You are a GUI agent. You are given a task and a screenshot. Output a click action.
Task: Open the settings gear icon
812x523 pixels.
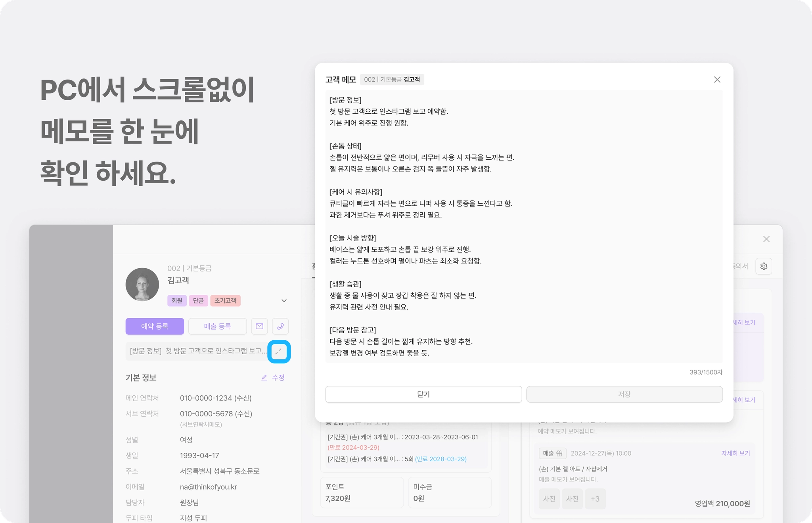pyautogui.click(x=764, y=266)
